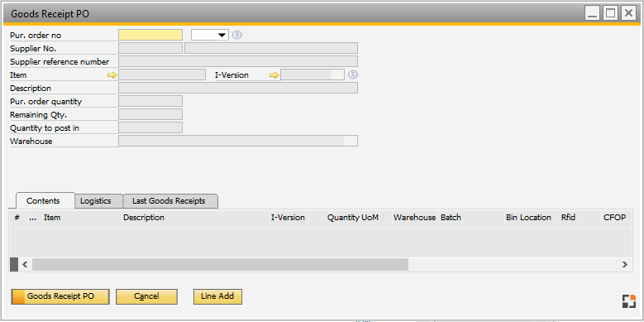This screenshot has width=644, height=322.
Task: Click the Batch column header
Action: [x=472, y=218]
